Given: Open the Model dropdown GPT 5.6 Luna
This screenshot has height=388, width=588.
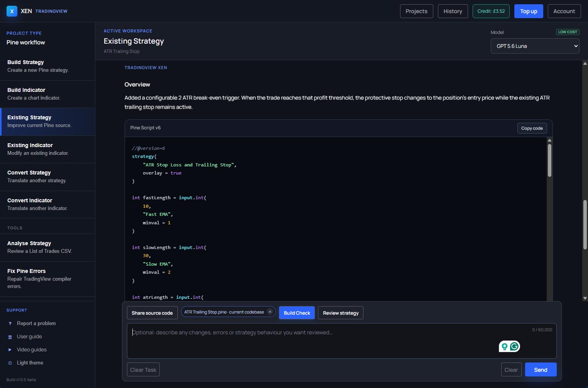Looking at the screenshot, I should [535, 46].
